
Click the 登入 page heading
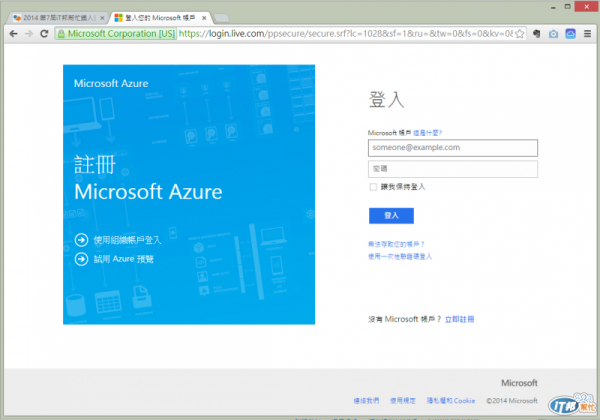386,99
